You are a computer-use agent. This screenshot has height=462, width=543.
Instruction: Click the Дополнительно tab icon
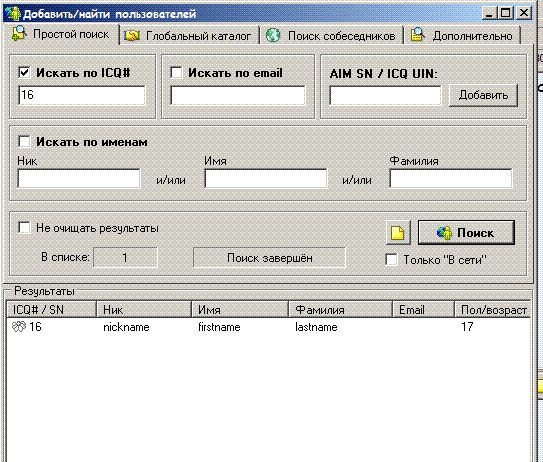click(x=417, y=35)
